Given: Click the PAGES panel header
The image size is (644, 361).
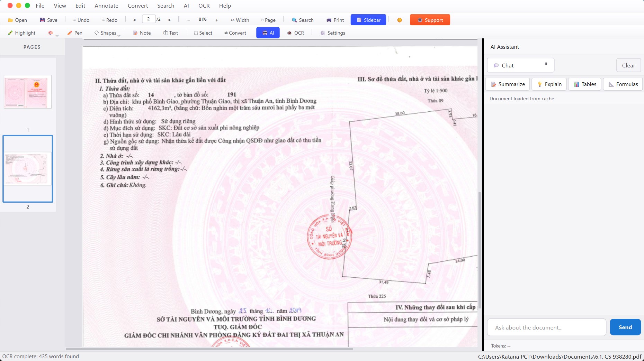Looking at the screenshot, I should (32, 47).
